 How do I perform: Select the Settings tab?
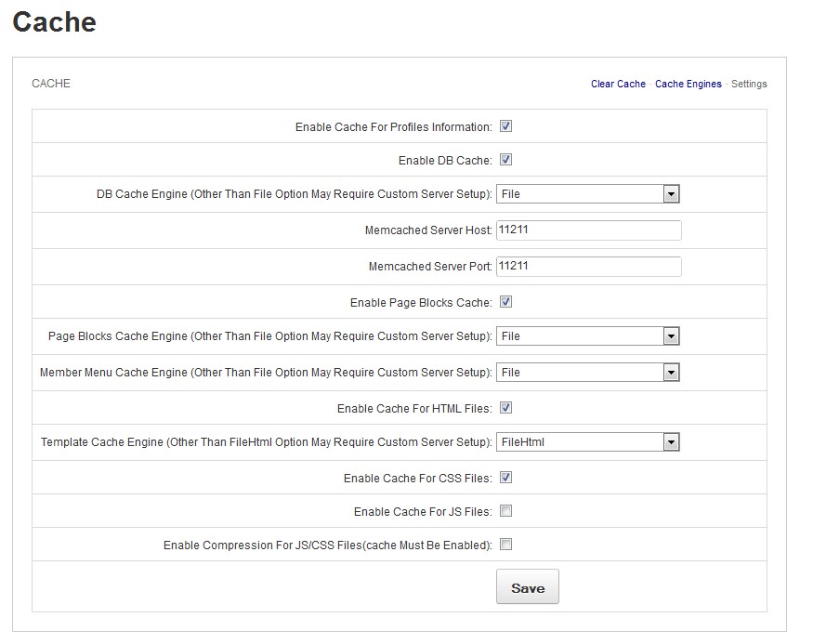pyautogui.click(x=749, y=85)
